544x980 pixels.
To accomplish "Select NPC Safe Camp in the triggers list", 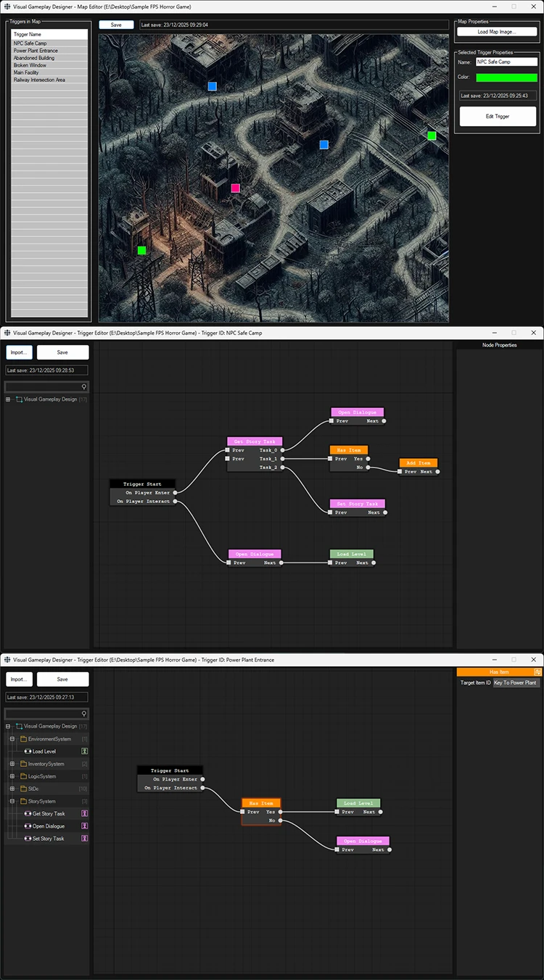I will pyautogui.click(x=50, y=43).
